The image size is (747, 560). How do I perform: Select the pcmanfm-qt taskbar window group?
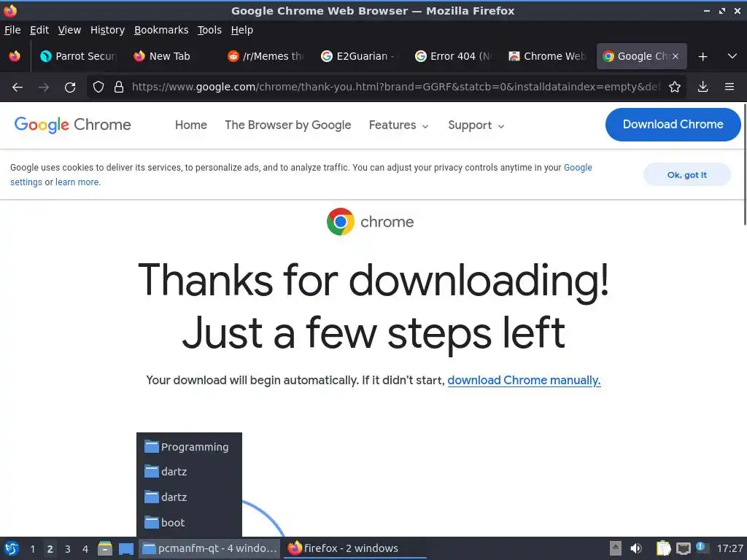pos(210,548)
